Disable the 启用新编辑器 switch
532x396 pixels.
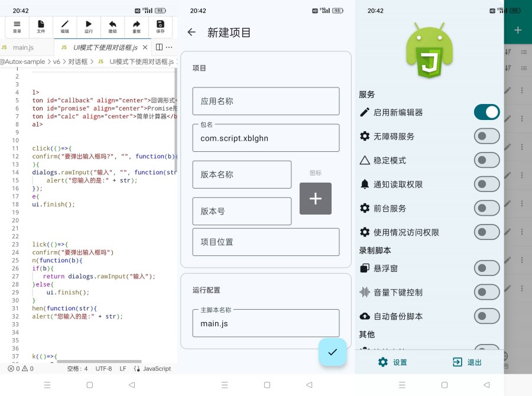click(486, 112)
